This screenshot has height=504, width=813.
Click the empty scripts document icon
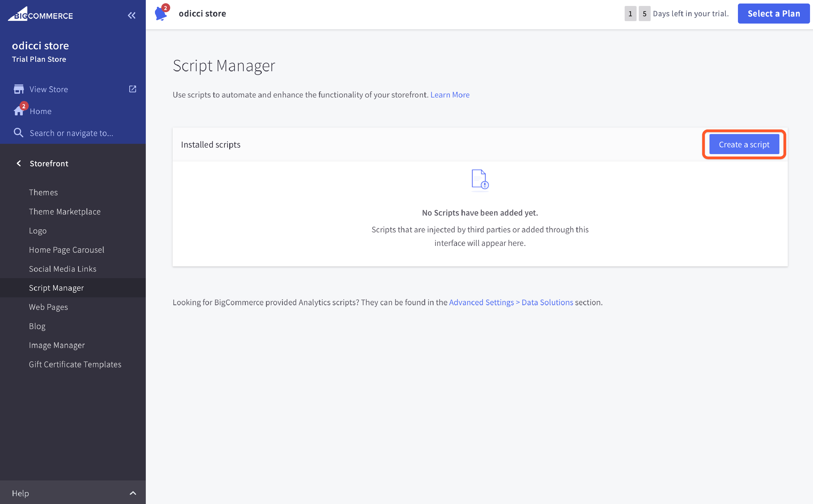480,180
